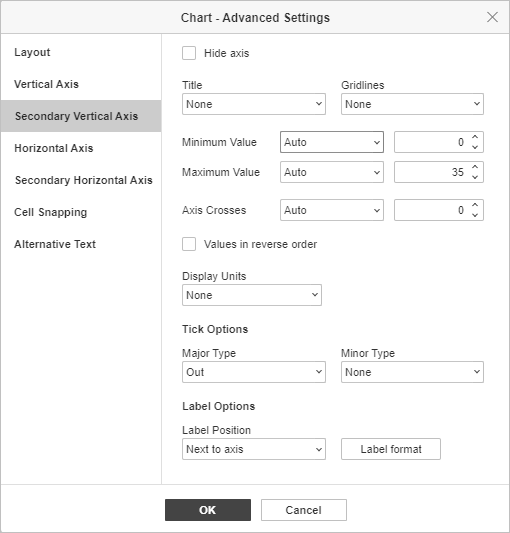Image resolution: width=510 pixels, height=533 pixels.
Task: Open the Maximum Value Auto dropdown
Action: pos(332,172)
